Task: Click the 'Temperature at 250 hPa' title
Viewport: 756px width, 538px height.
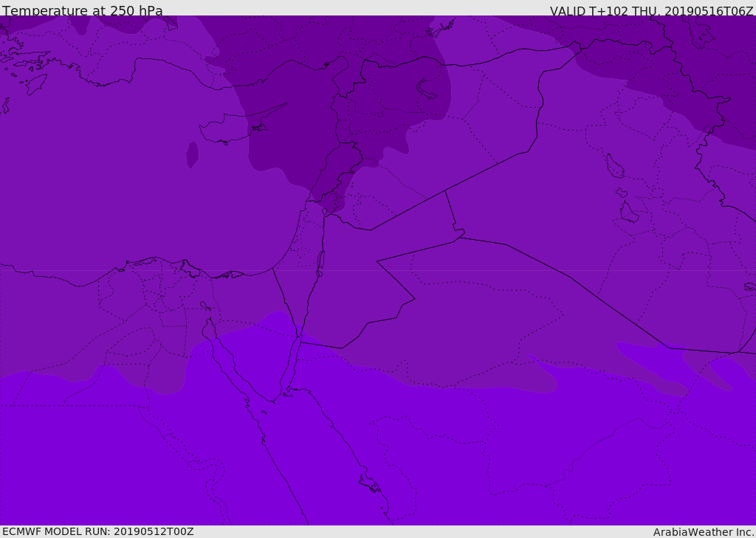Action: (x=83, y=10)
